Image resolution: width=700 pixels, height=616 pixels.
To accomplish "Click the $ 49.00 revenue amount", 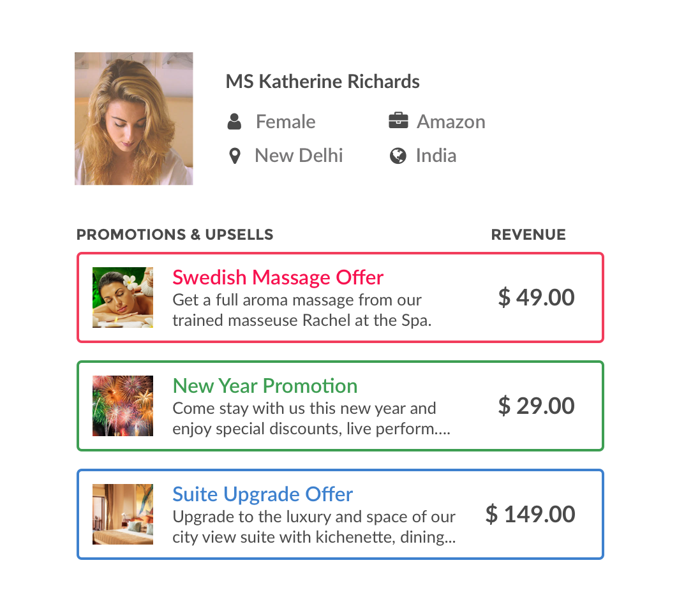I will pos(536,298).
